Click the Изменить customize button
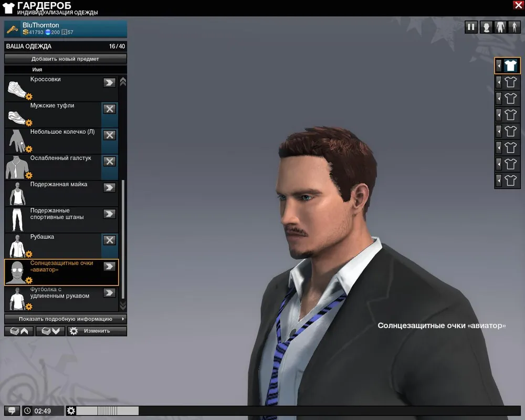This screenshot has height=420, width=525. click(x=97, y=331)
